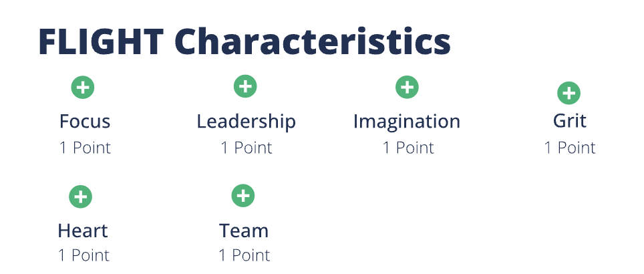Choose the Imagination label

pyautogui.click(x=406, y=122)
